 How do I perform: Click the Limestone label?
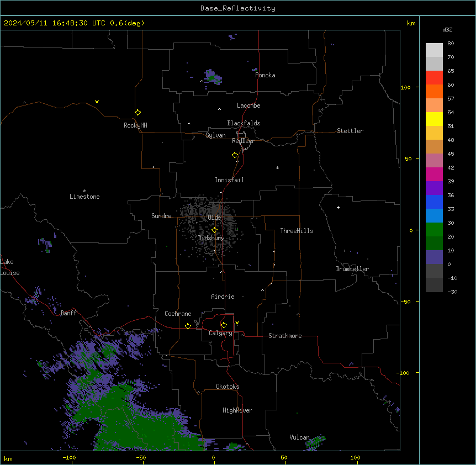tap(84, 197)
